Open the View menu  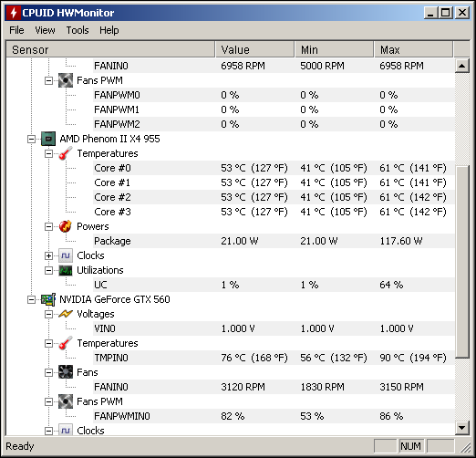click(x=45, y=30)
